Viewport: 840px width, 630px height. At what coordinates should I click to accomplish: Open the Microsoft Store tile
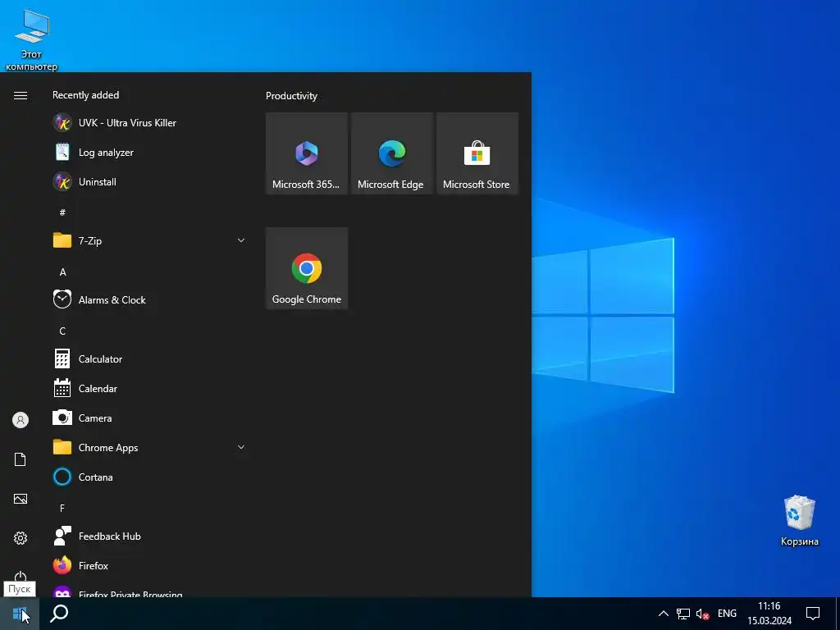tap(477, 153)
